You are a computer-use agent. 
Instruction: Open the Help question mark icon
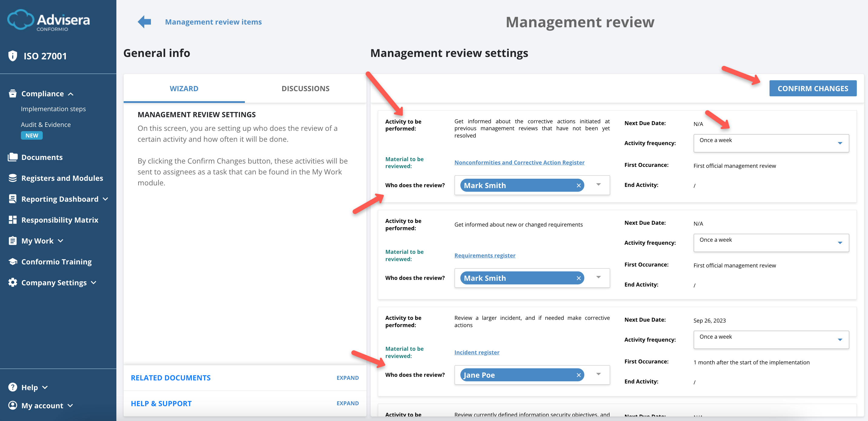click(12, 387)
